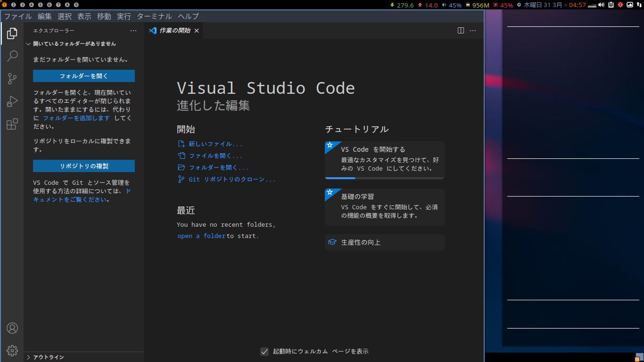Switch to workspace 2 in top bar
The image size is (644, 362).
14,5
